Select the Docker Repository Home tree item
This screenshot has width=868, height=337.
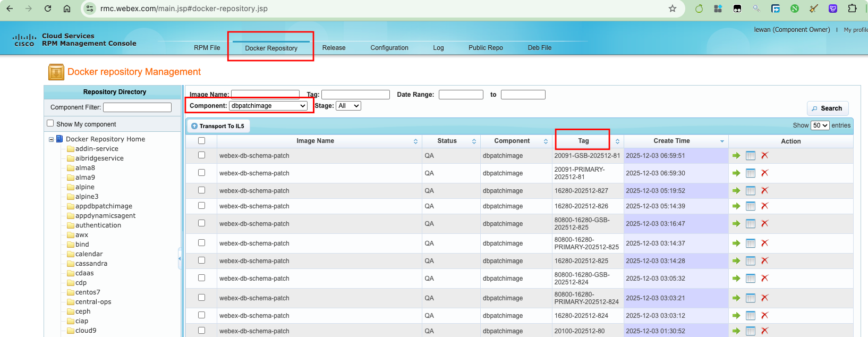[x=105, y=139]
